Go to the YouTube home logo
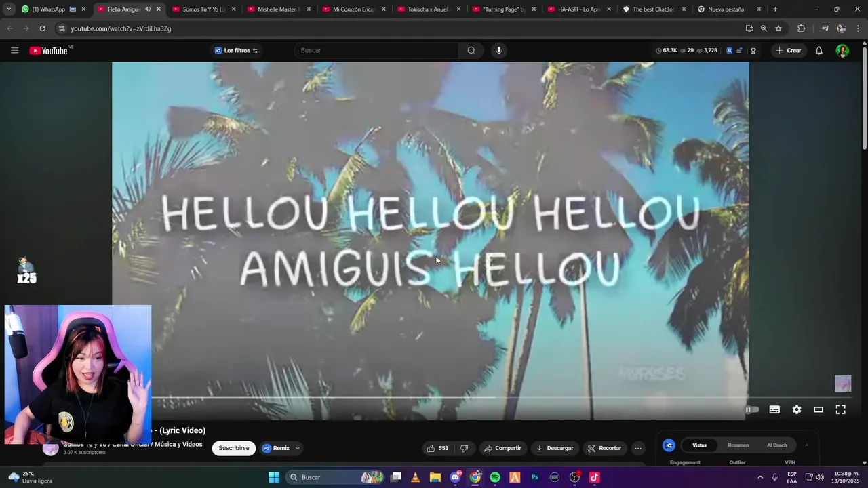The width and height of the screenshot is (868, 488). (x=49, y=51)
